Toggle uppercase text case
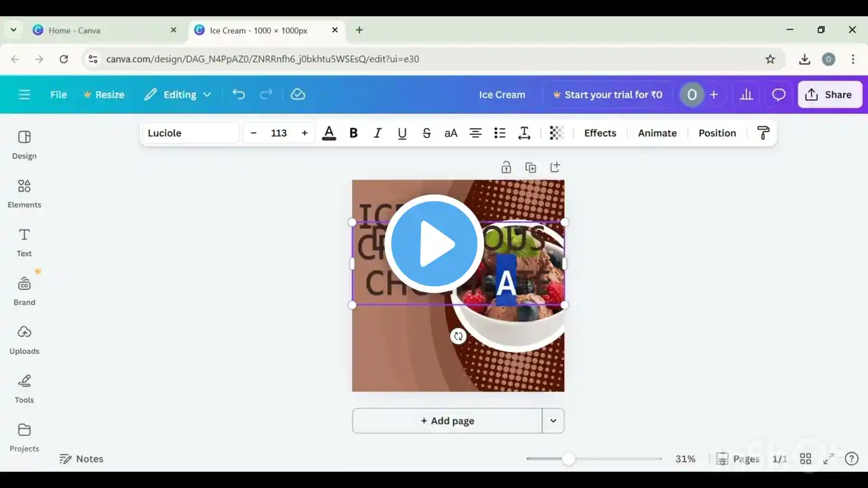The width and height of the screenshot is (868, 488). click(x=451, y=133)
